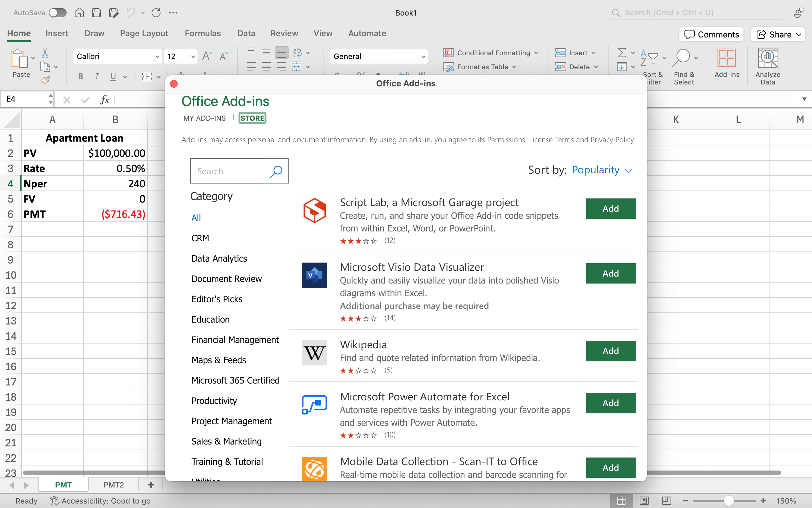Click the Share button

(778, 34)
